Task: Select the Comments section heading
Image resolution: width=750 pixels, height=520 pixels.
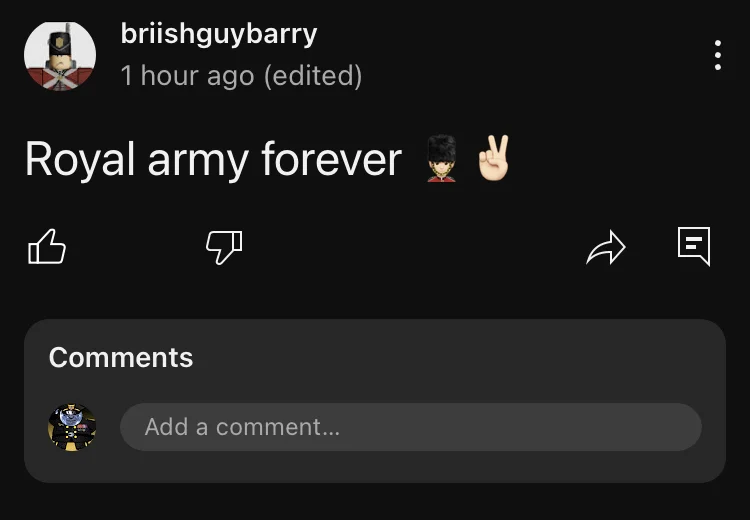Action: (121, 357)
